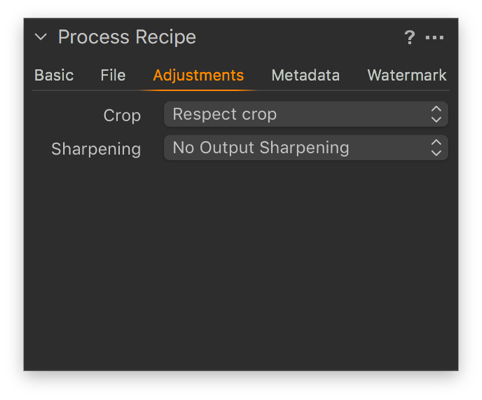Image resolution: width=482 pixels, height=400 pixels.
Task: Click the down chevron in Sharpening dropdown
Action: click(436, 153)
